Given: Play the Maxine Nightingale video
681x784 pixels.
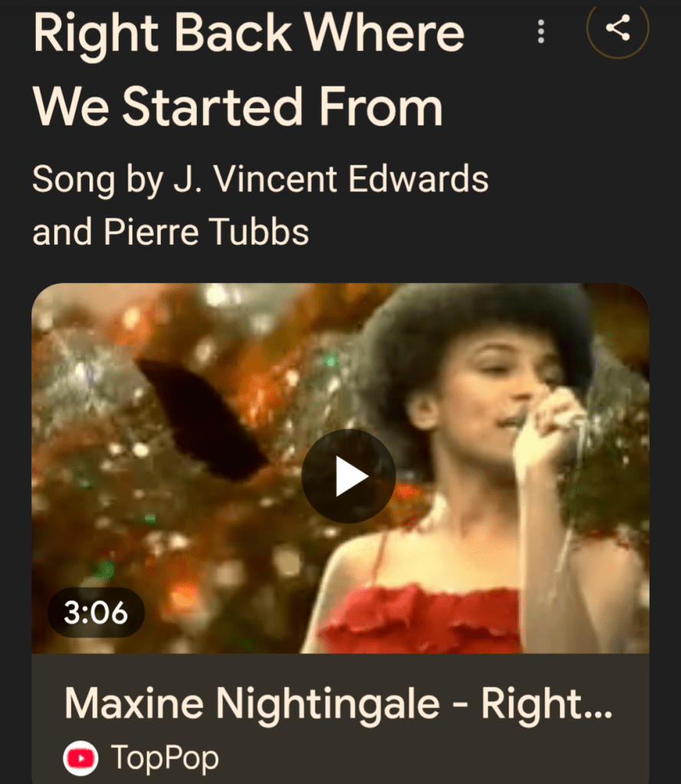Looking at the screenshot, I should pyautogui.click(x=349, y=476).
